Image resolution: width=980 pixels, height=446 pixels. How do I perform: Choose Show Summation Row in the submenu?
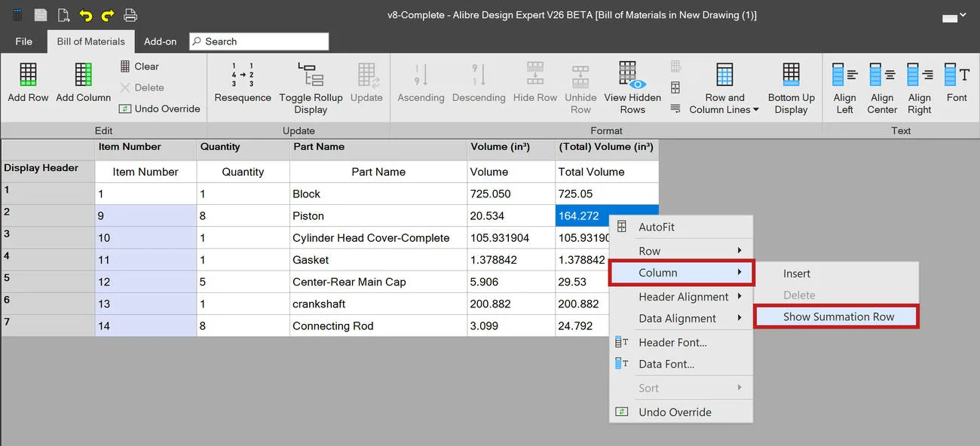(x=837, y=316)
